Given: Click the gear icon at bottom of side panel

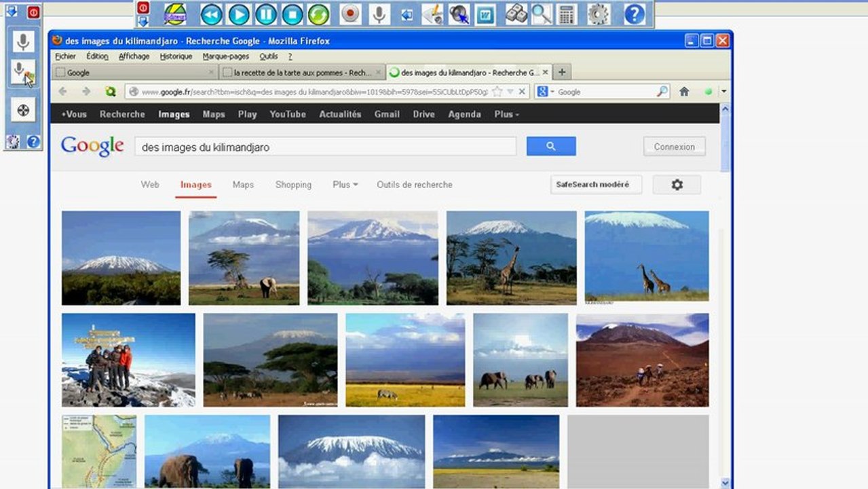Looking at the screenshot, I should (13, 141).
